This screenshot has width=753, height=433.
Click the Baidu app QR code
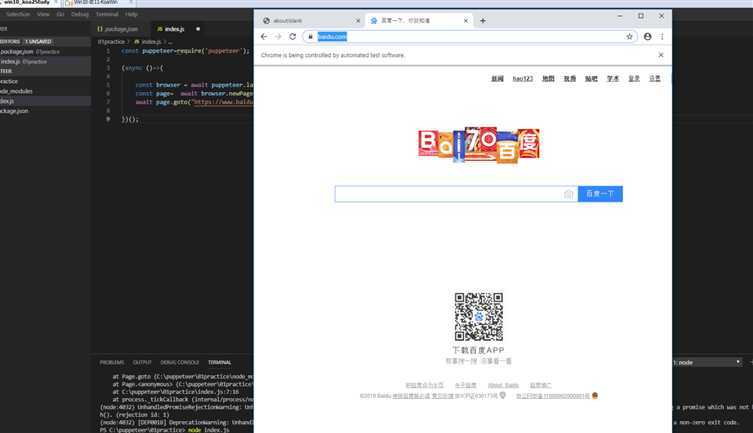pyautogui.click(x=479, y=317)
